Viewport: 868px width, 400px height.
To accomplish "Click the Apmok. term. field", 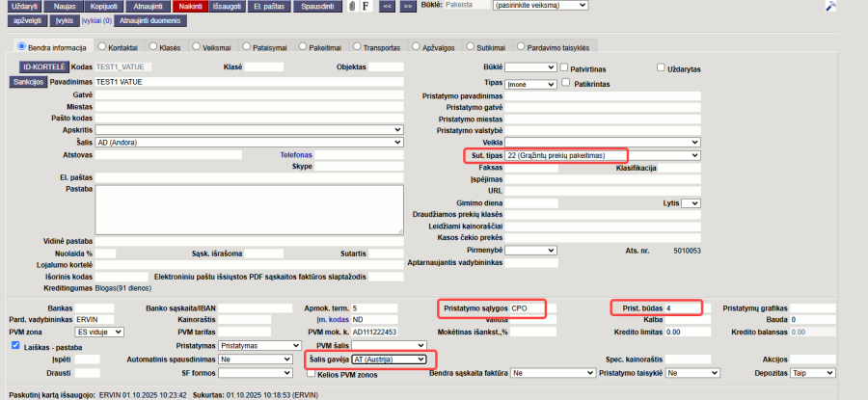I will (x=375, y=307).
